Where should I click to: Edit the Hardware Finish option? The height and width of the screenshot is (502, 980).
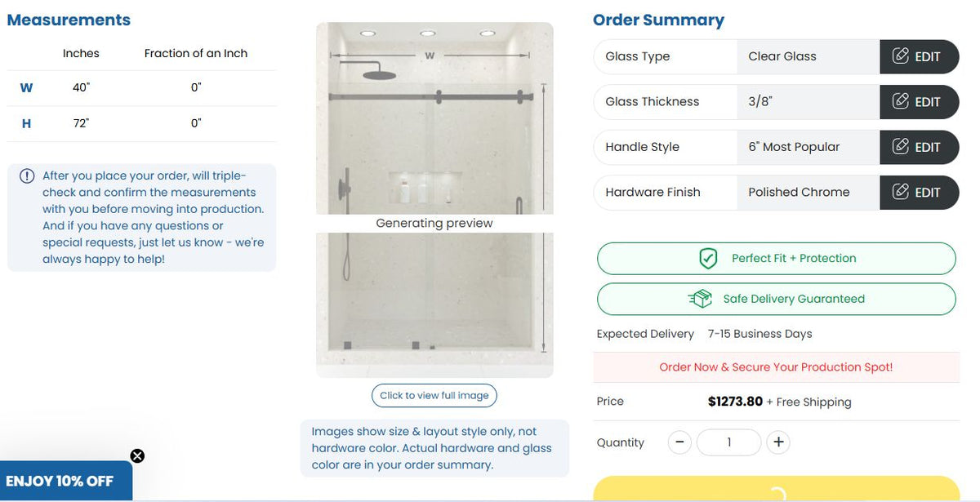[919, 193]
